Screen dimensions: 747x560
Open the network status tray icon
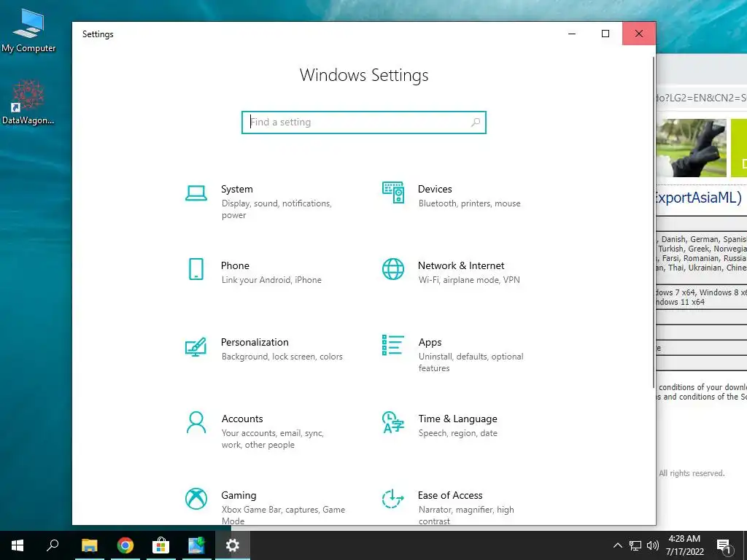(635, 545)
